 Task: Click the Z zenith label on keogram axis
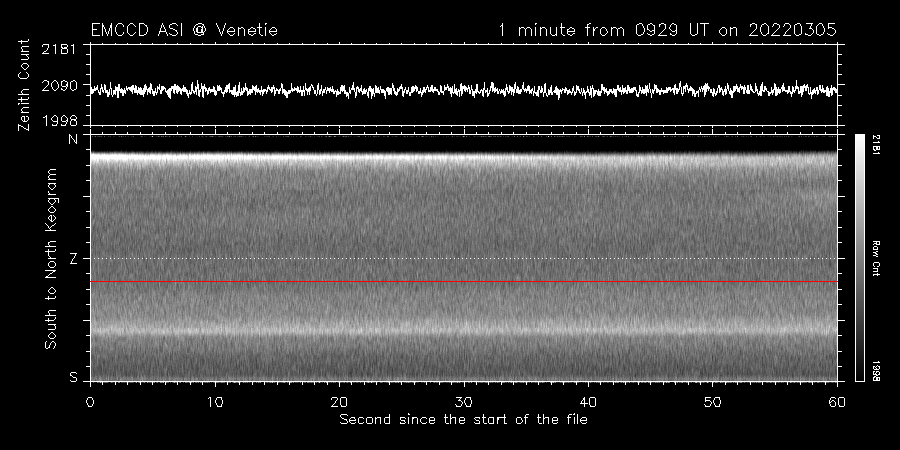click(73, 259)
